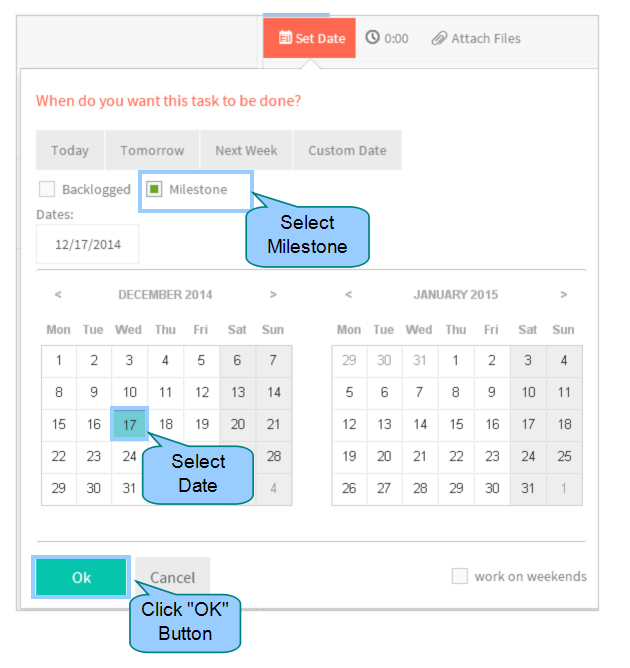Enable work on weekends option
The image size is (630, 668).
[x=460, y=576]
